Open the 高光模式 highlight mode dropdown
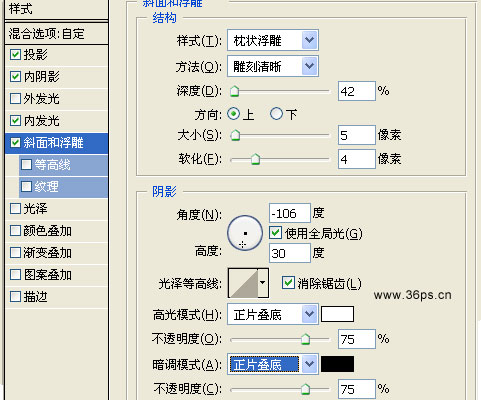The height and width of the screenshot is (400, 481). click(273, 314)
